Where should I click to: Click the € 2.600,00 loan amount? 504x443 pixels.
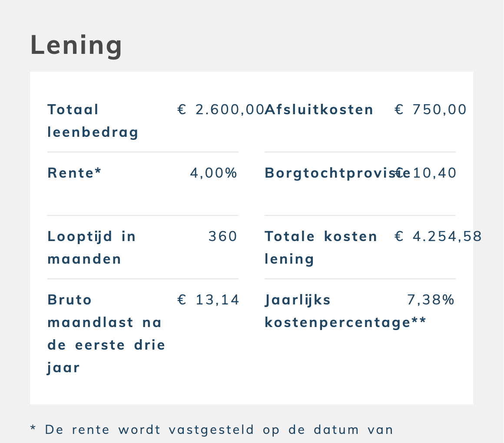coord(221,109)
